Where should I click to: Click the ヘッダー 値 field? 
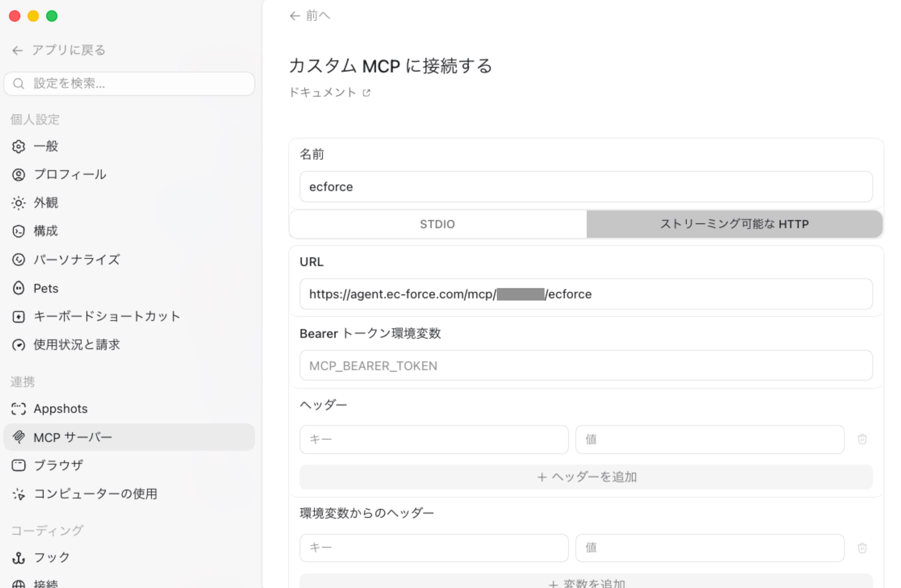tap(710, 440)
